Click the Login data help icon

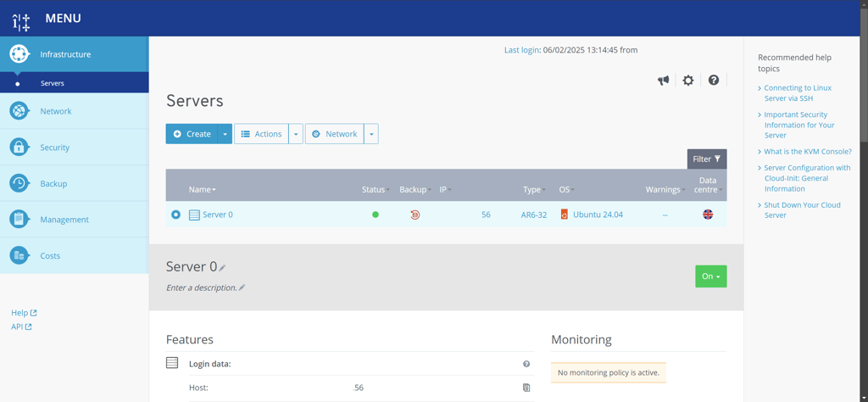point(526,364)
